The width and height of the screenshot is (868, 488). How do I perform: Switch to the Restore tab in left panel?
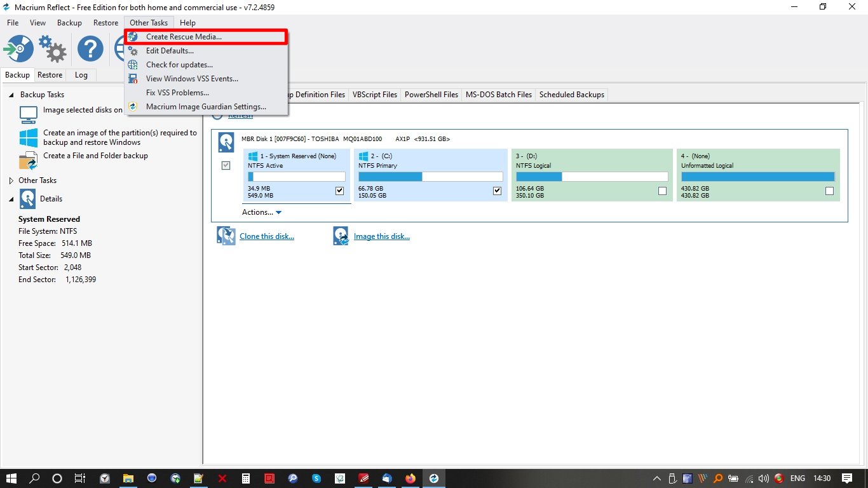click(x=50, y=75)
